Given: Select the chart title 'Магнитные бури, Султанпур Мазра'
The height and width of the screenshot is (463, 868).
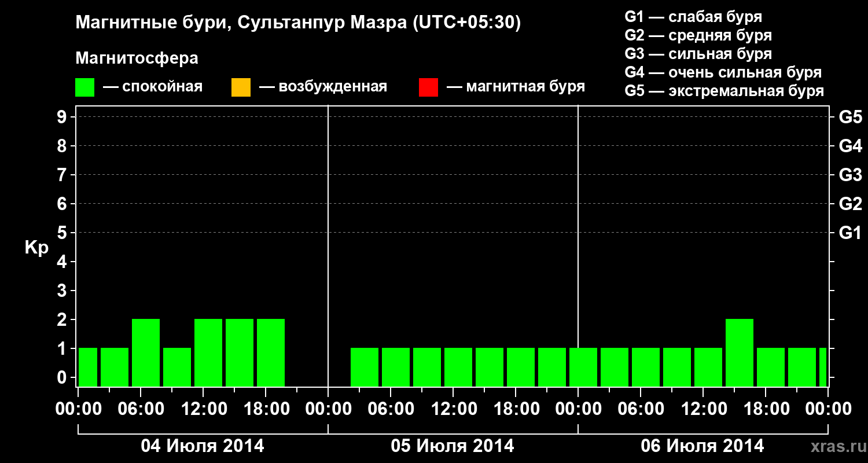Looking at the screenshot, I should coord(240,23).
